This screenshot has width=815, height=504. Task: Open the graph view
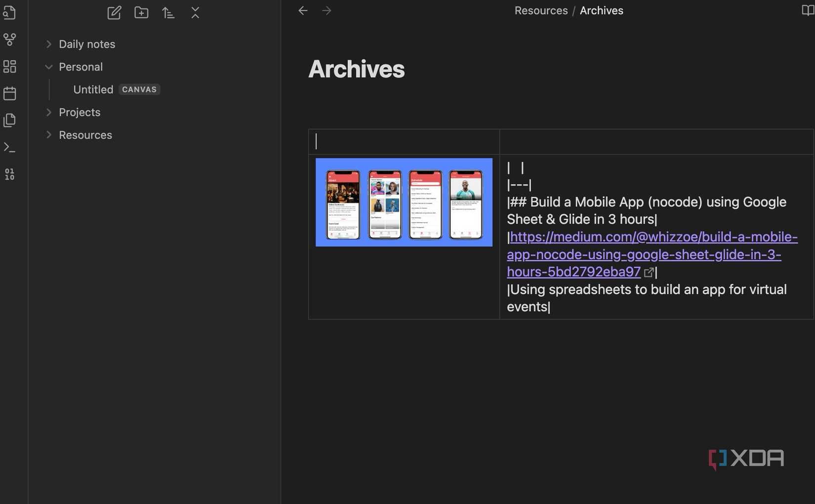9,39
